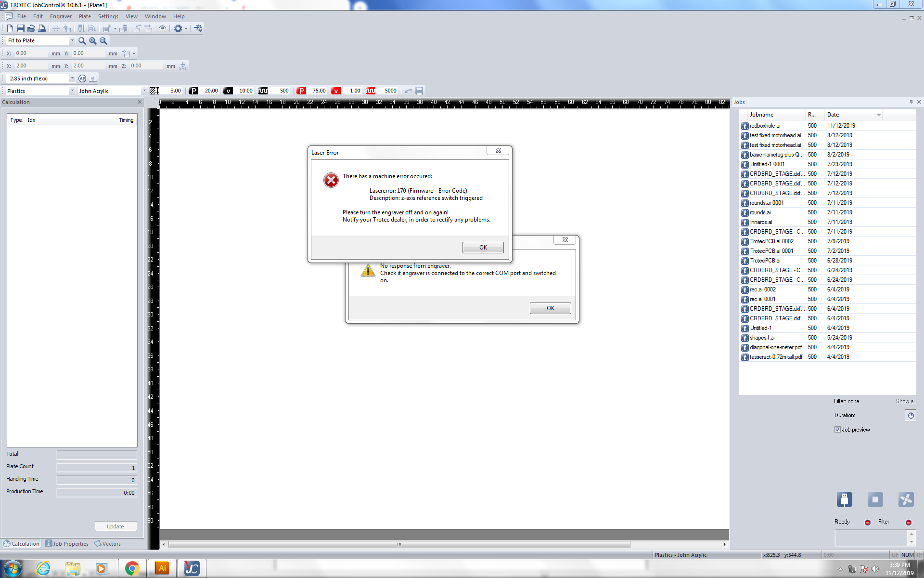924x578 pixels.
Task: Click the black frequency waveform icon
Action: coord(263,91)
